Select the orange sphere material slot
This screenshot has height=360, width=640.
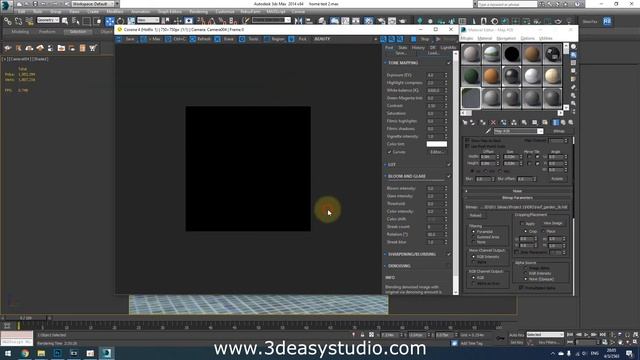pyautogui.click(x=491, y=76)
